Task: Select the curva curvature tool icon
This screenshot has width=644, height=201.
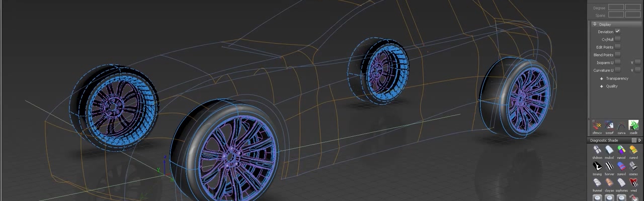Action: 621,126
